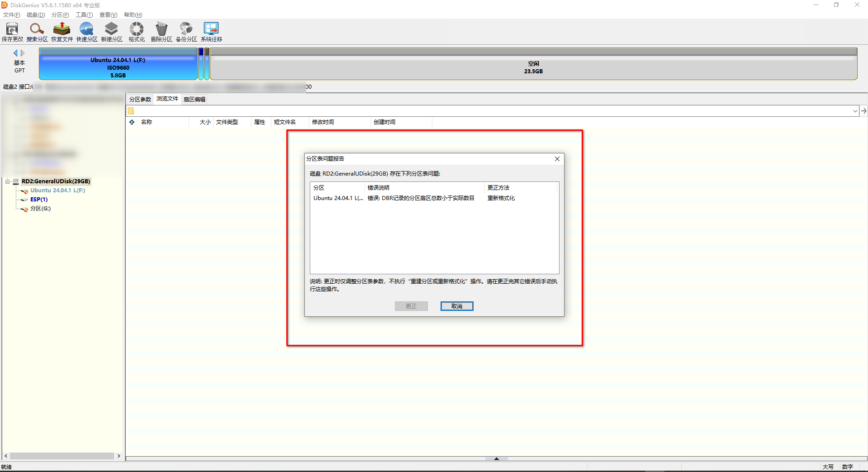Sort by the 名称 column header
The width and height of the screenshot is (868, 472).
click(x=163, y=122)
